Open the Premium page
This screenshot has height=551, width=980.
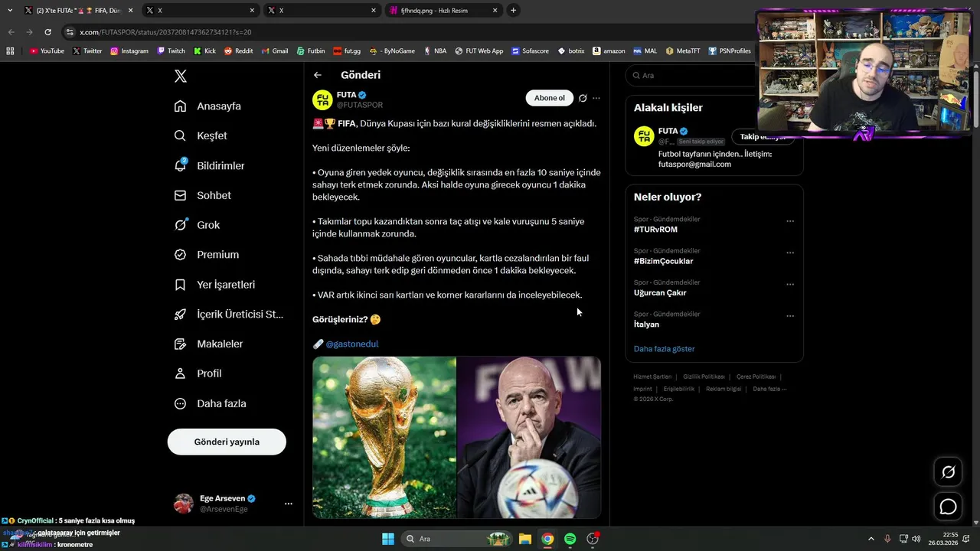pyautogui.click(x=207, y=254)
